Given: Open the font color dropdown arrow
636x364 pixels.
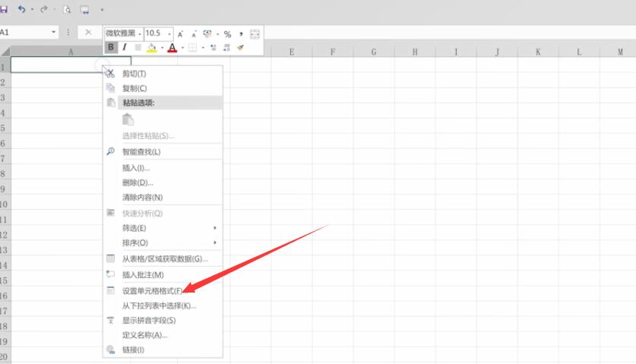Looking at the screenshot, I should click(x=182, y=48).
